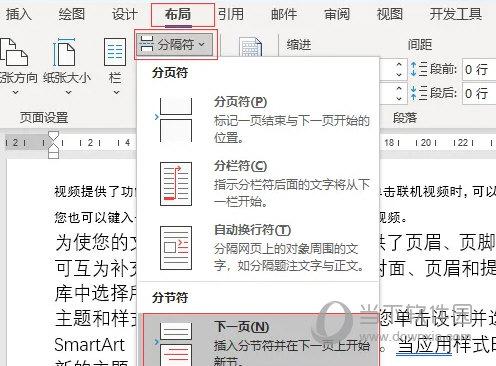Expand the 栏 columns dropdown arrow
Screen dimensions: 496x366
(x=116, y=92)
